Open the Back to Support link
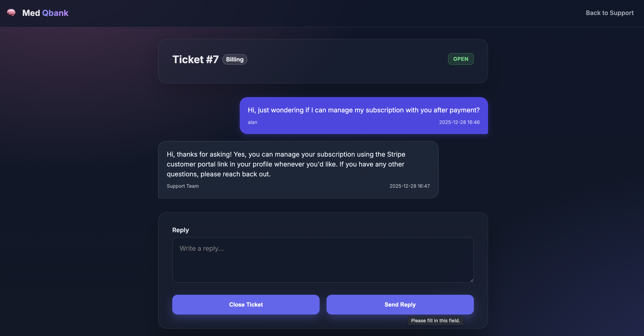This screenshot has width=644, height=336. [x=609, y=13]
